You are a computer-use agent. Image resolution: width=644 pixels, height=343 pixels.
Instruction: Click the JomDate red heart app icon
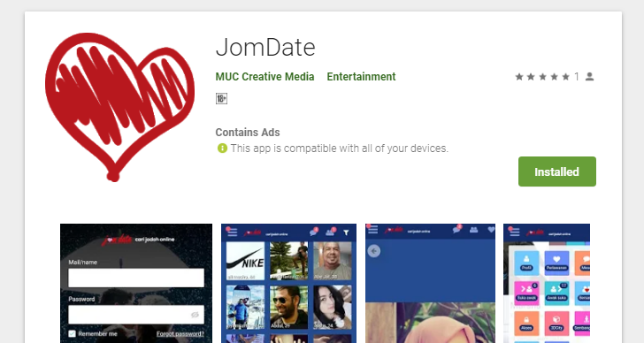(x=119, y=107)
